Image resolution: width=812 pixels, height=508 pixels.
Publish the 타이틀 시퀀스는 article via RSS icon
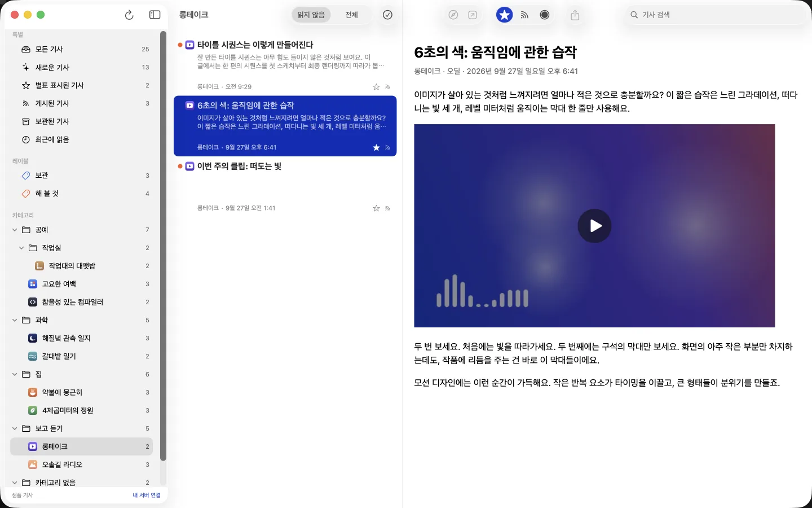(x=387, y=87)
